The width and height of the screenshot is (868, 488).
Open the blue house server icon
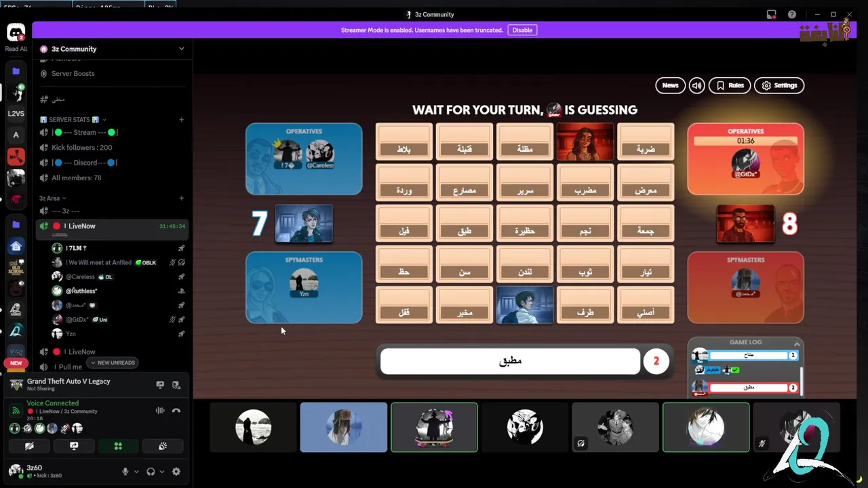[16, 246]
